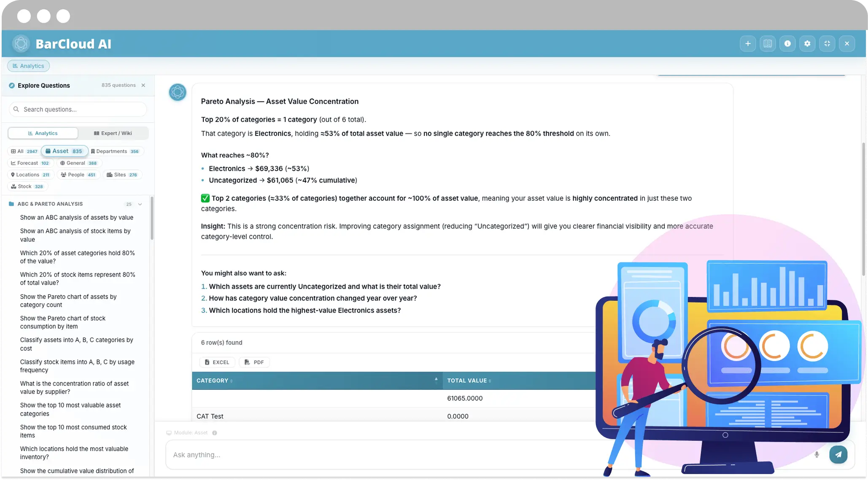Select the People 451 filter chip
868x480 pixels.
click(78, 175)
